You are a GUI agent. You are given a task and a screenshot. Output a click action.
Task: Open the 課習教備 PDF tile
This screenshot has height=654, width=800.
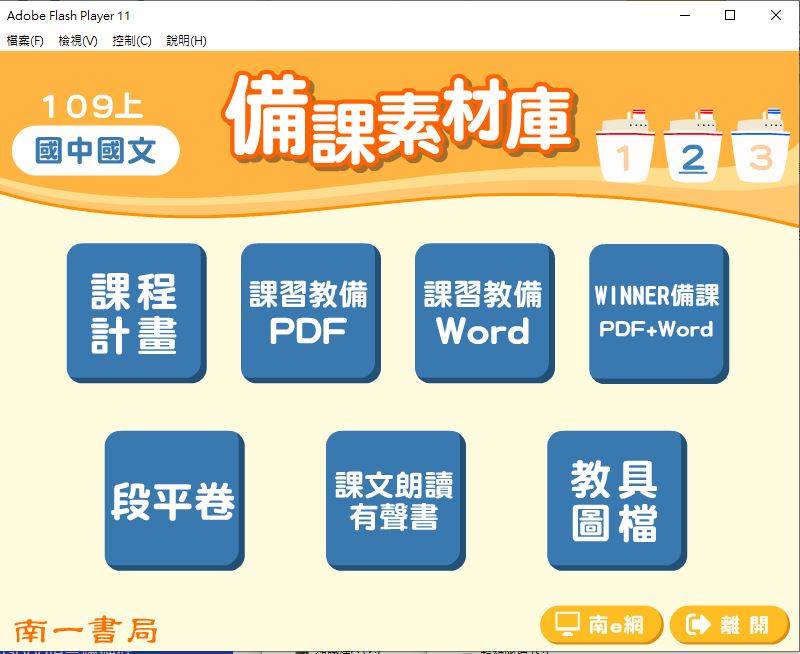click(x=310, y=313)
